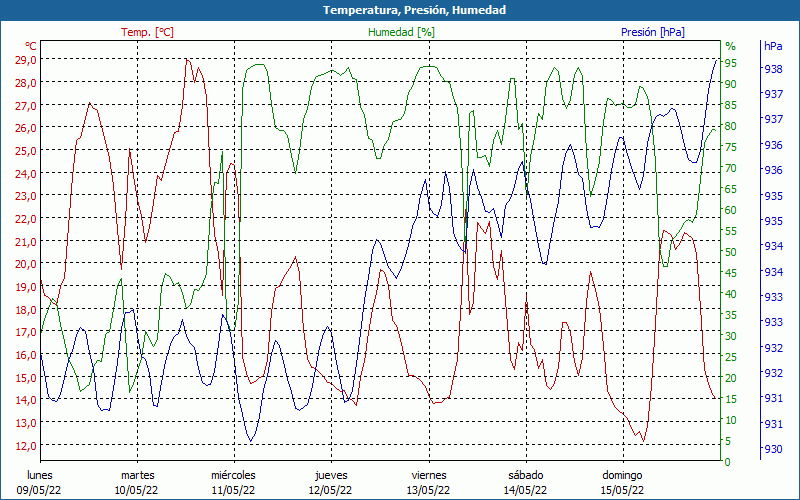Image resolution: width=800 pixels, height=500 pixels.
Task: Click the '90' humidity axis value
Action: coord(731,84)
